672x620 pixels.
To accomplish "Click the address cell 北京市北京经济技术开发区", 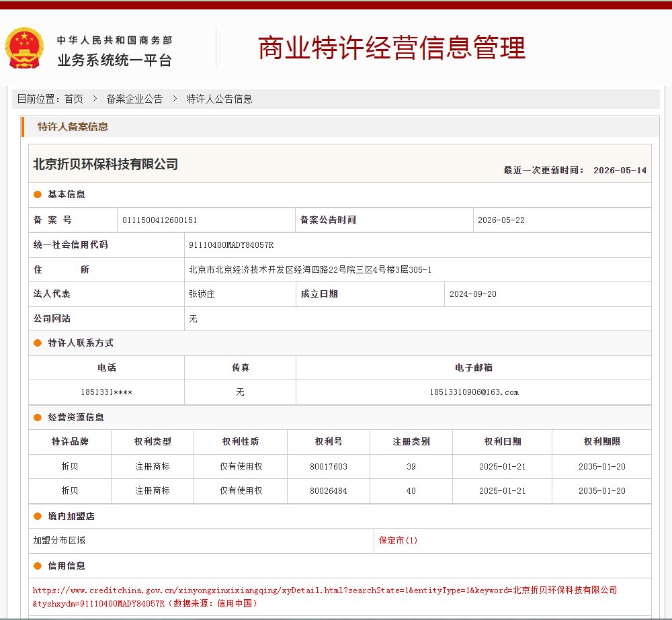I will [x=417, y=269].
